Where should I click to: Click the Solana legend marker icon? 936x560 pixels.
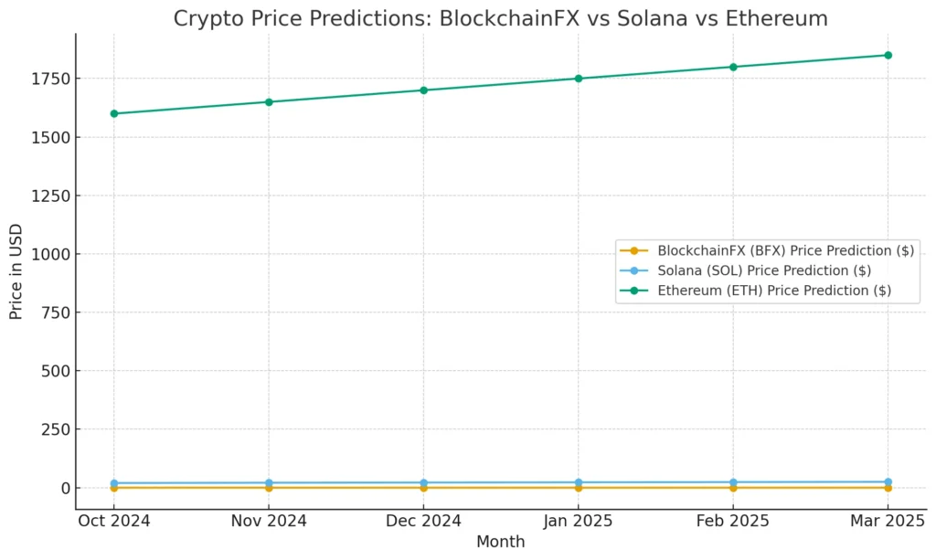tap(633, 270)
